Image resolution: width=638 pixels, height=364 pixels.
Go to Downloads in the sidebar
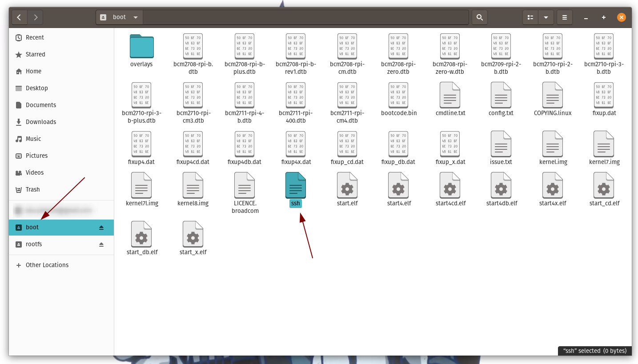40,122
